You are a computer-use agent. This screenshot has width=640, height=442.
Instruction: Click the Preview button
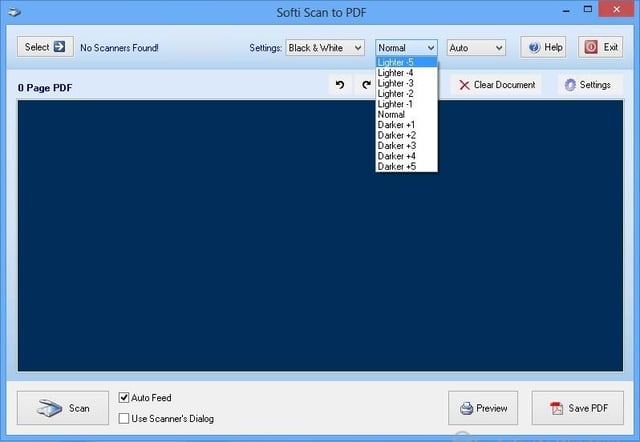(x=483, y=408)
